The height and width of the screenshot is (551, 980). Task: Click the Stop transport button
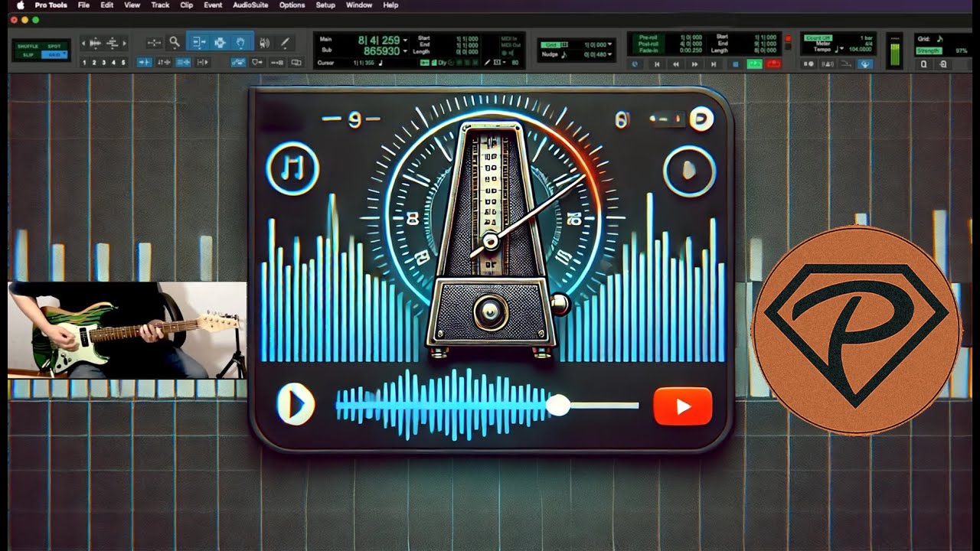point(735,64)
